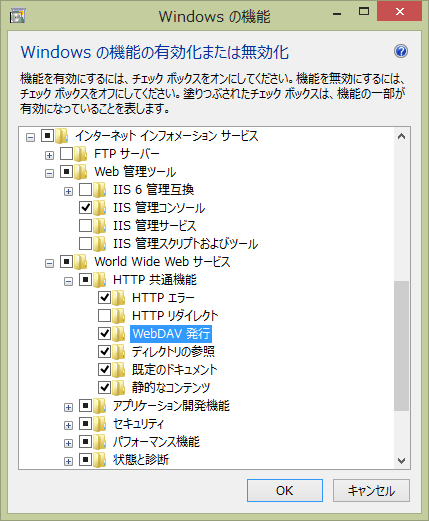This screenshot has width=429, height=521.
Task: Select the ディレクトリの参照 tree item
Action: [173, 352]
